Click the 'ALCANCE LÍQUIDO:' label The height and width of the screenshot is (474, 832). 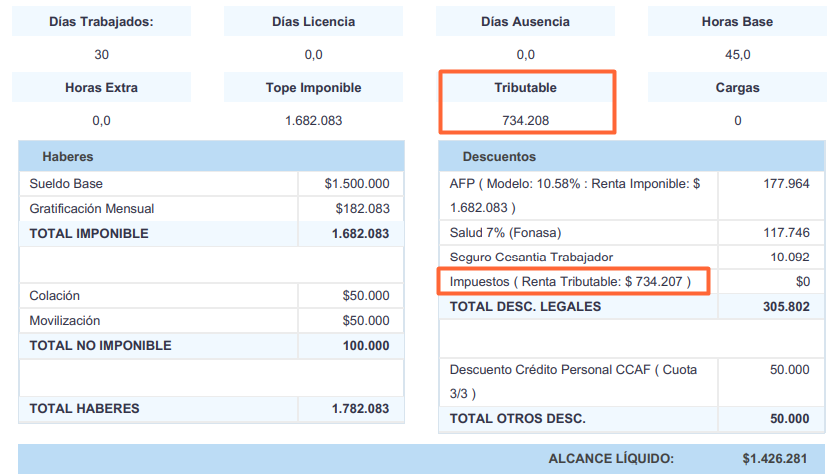(x=611, y=459)
